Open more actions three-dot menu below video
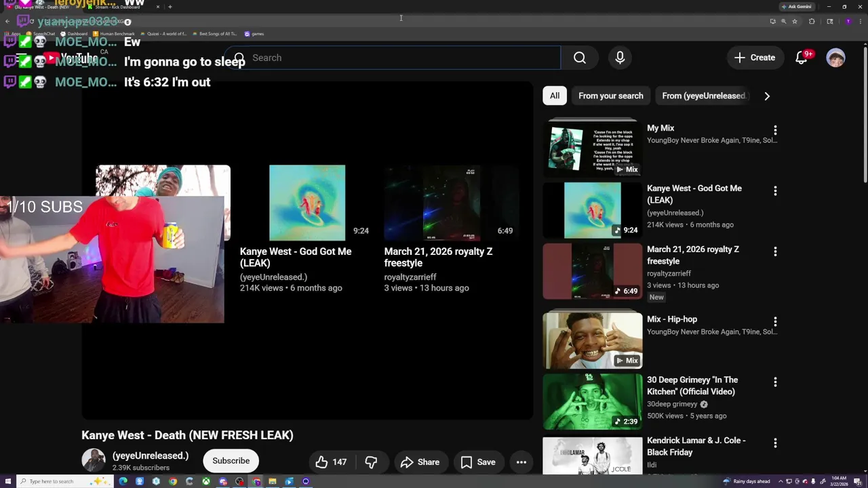 pyautogui.click(x=521, y=462)
